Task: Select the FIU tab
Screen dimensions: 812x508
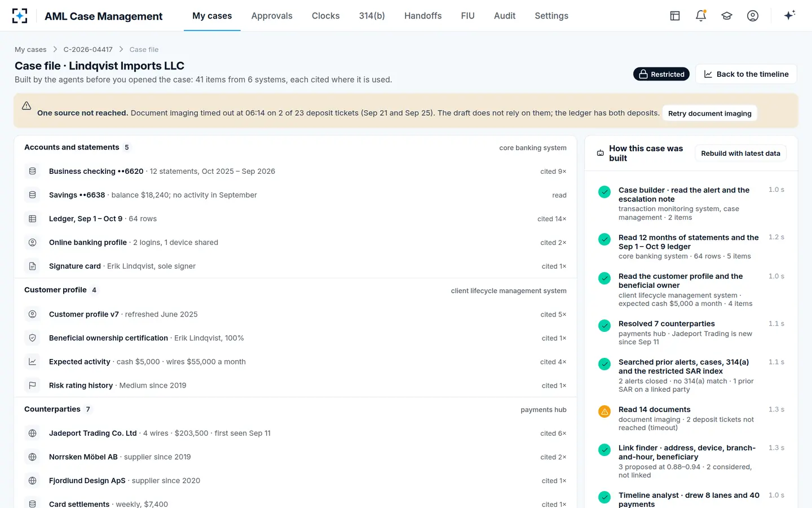Action: click(x=468, y=16)
